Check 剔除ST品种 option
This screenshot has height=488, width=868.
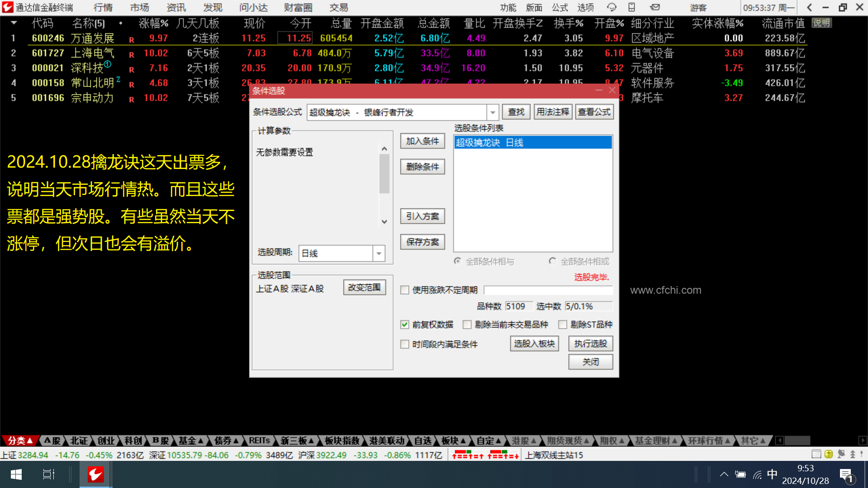(563, 324)
